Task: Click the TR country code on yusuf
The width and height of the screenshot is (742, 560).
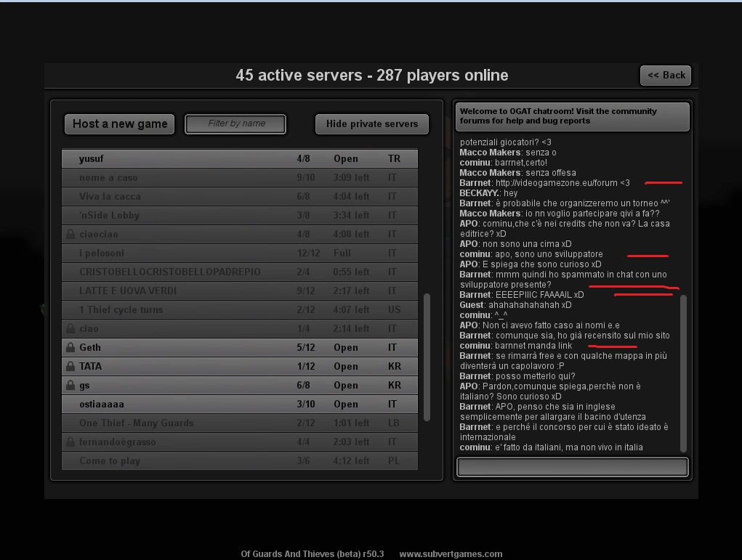Action: coord(394,158)
